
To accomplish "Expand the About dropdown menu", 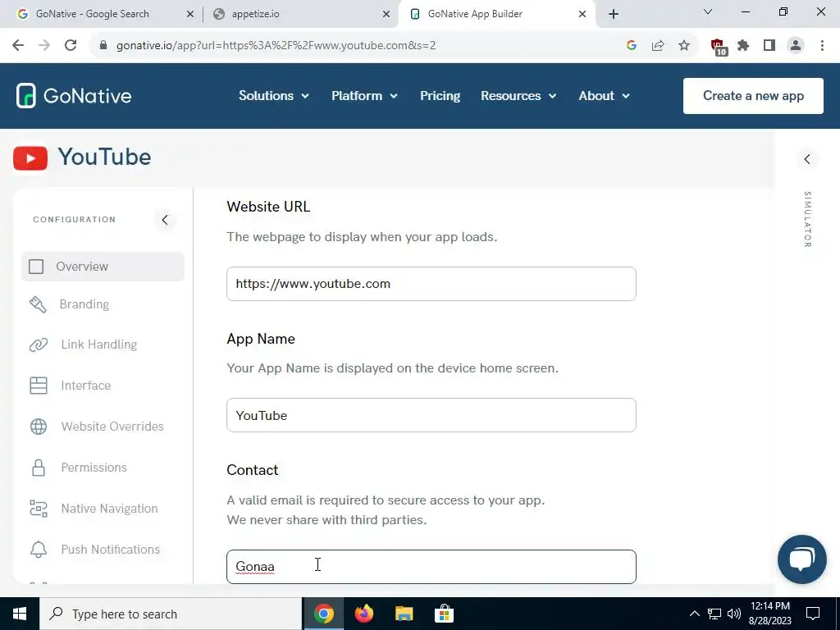I will (604, 96).
